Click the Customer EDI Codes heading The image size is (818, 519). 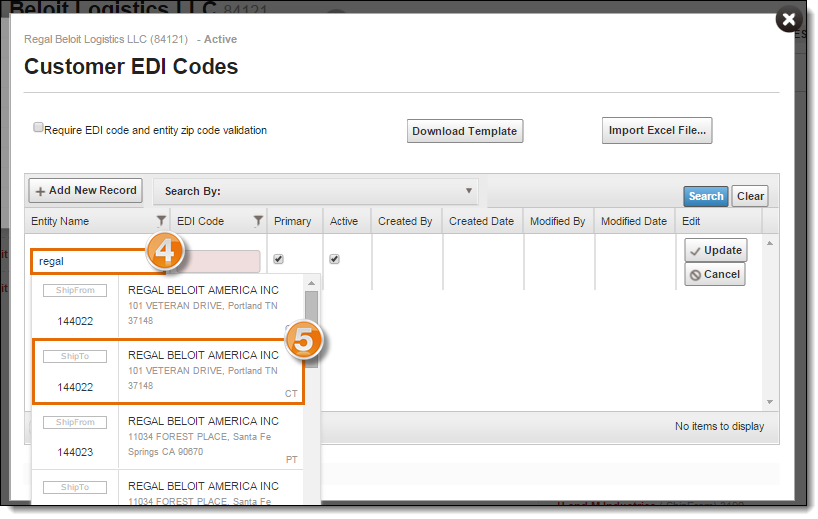131,67
